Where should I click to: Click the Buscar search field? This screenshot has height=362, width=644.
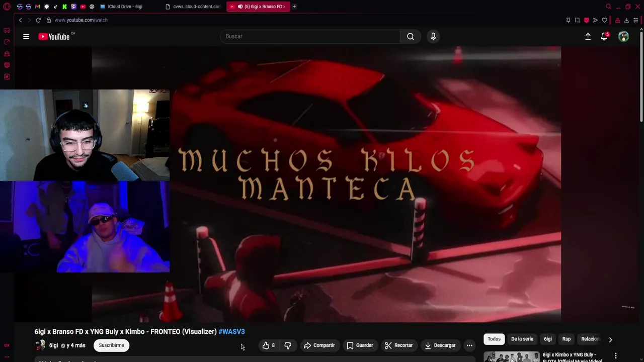click(x=310, y=36)
